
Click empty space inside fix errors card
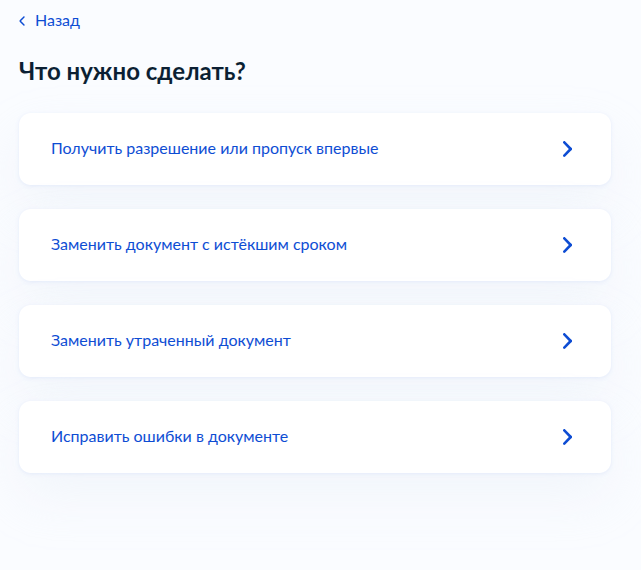coord(425,437)
